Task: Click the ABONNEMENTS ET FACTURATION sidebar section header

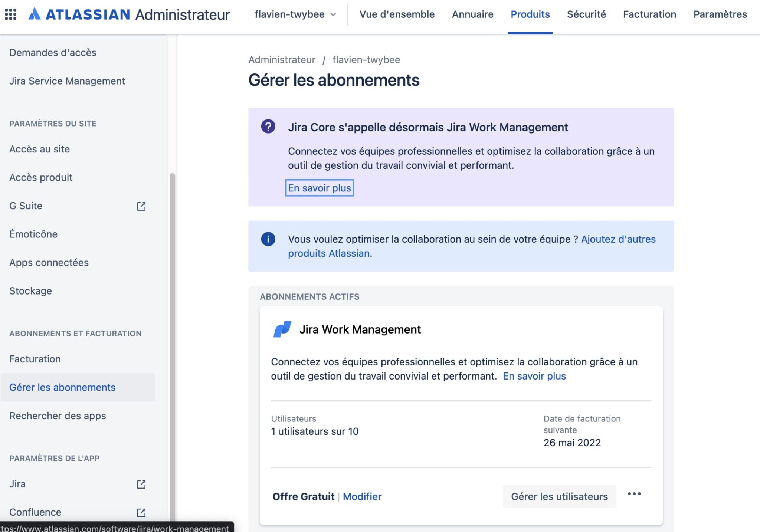Action: tap(75, 334)
